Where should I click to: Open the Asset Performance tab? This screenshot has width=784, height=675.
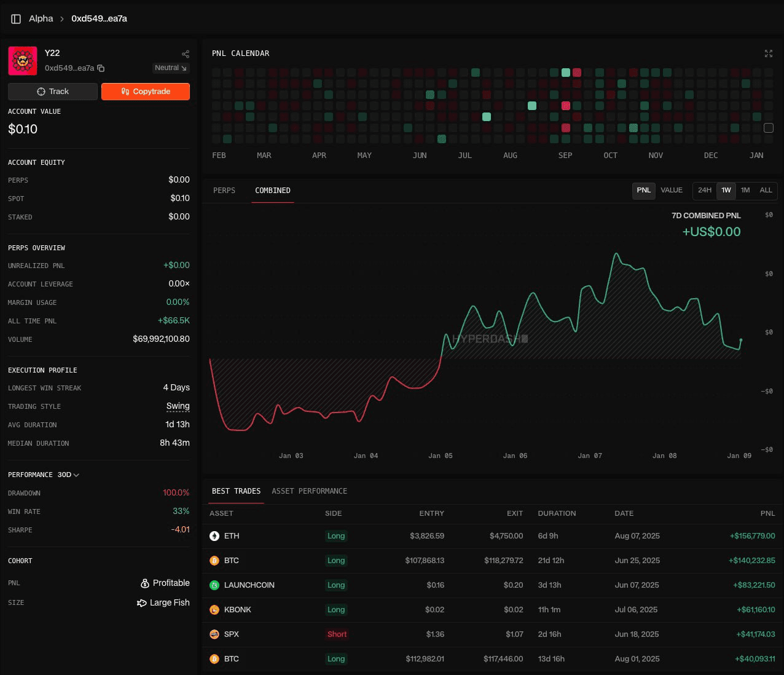point(310,491)
